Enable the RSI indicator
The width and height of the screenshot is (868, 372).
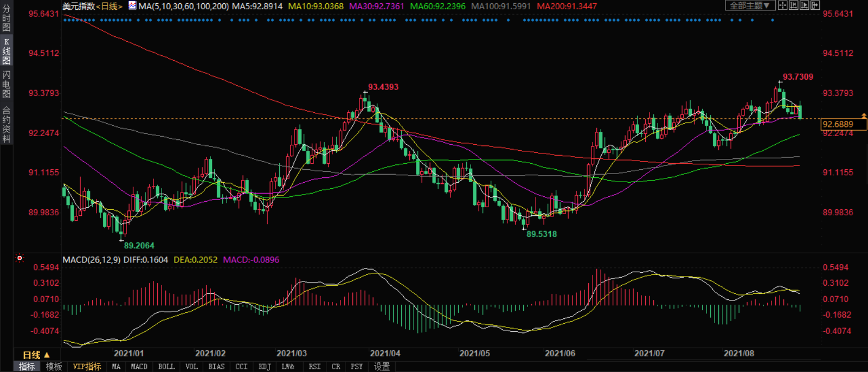pos(314,367)
